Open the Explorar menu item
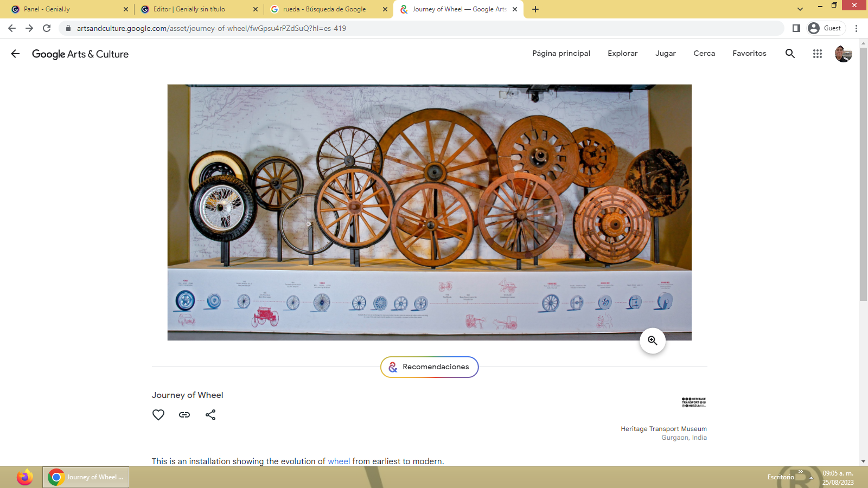 622,53
